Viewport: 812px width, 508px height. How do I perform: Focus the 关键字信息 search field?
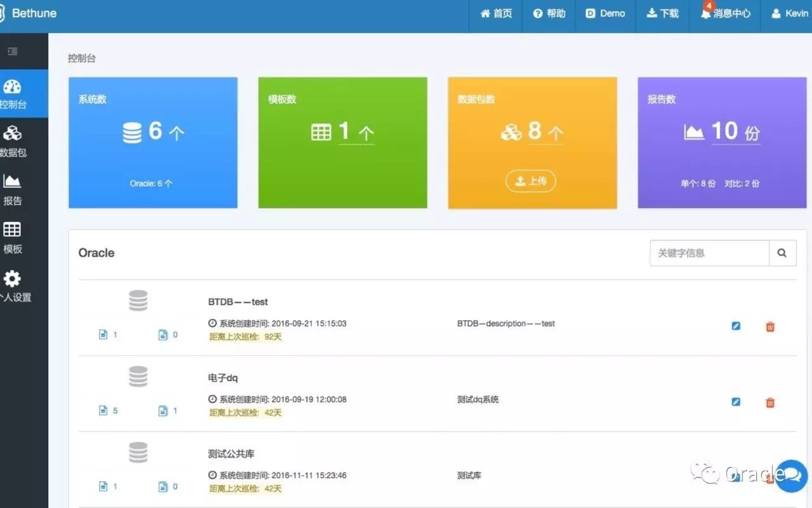coord(709,253)
